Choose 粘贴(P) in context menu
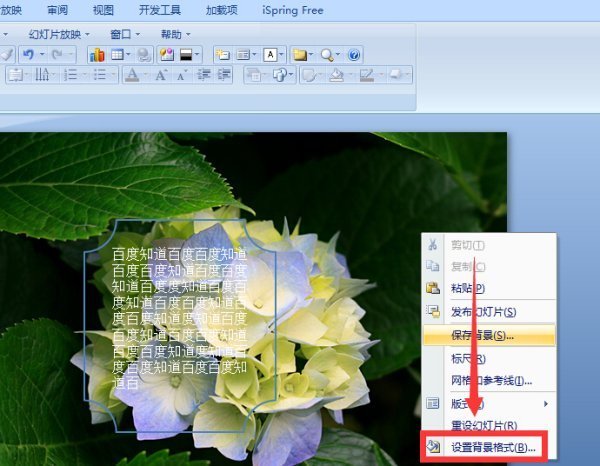Image resolution: width=600 pixels, height=466 pixels. click(x=489, y=288)
